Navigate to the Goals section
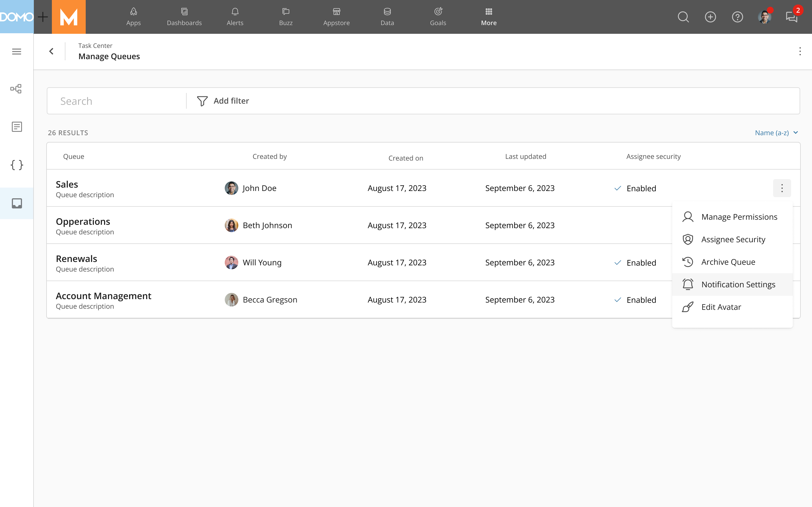This screenshot has height=507, width=812. (x=437, y=16)
